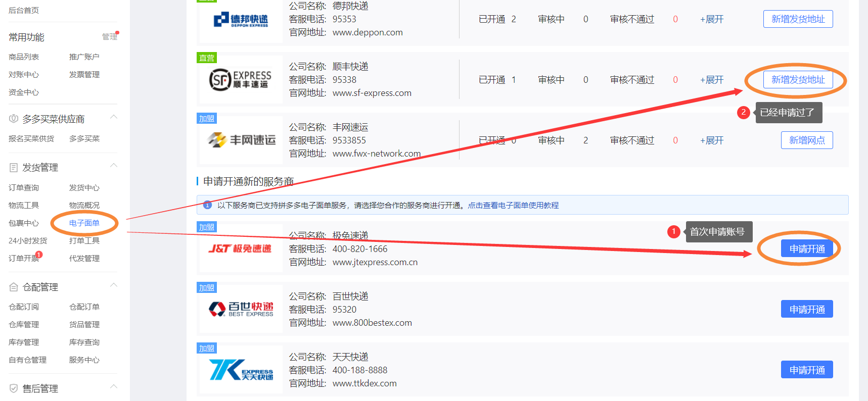Click 申请开通 for 百世快递

807,309
